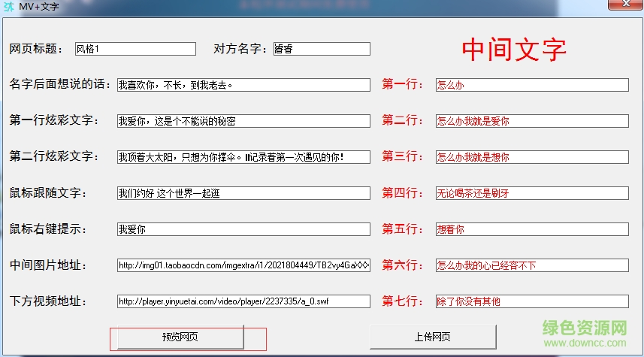
Task: Edit the 第二行 field 怎么办我就是爱你
Action: pyautogui.click(x=532, y=121)
